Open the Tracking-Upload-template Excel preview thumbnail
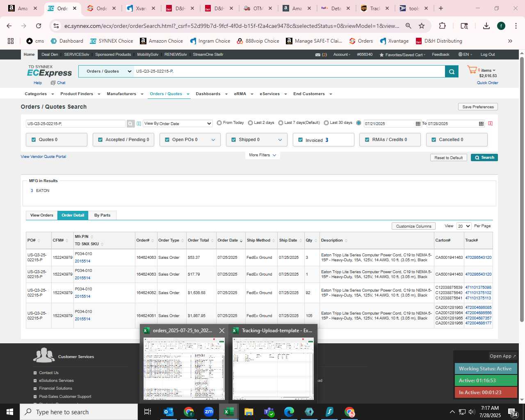 [273, 369]
